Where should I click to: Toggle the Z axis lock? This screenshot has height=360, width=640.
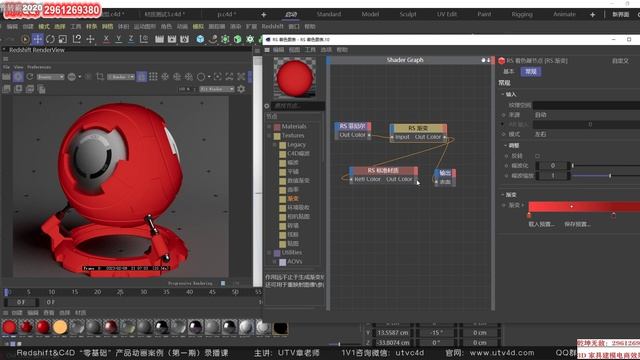click(131, 39)
